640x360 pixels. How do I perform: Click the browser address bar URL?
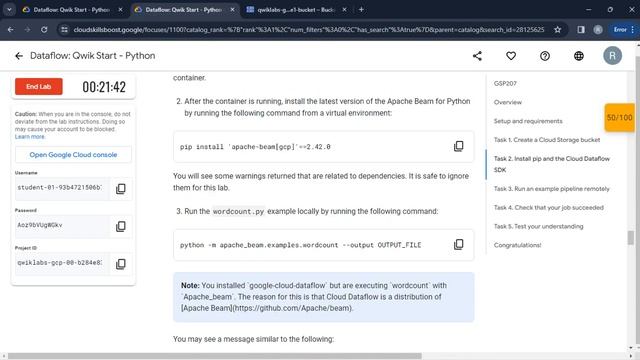point(309,29)
